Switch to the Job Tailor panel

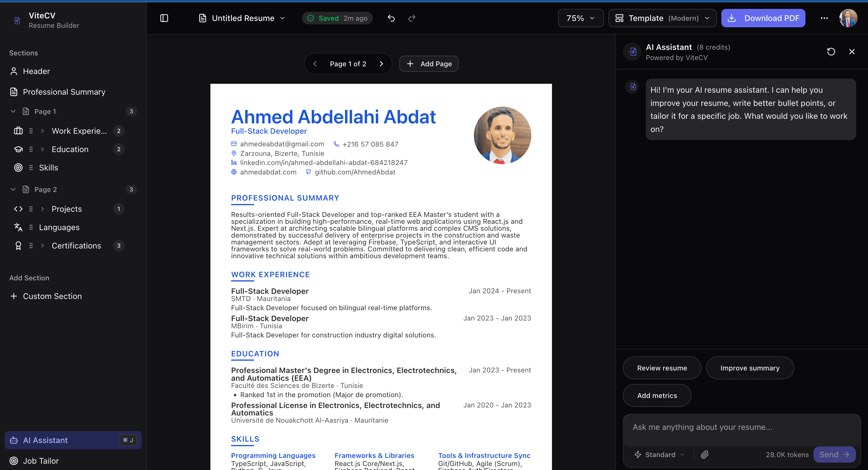click(x=40, y=461)
